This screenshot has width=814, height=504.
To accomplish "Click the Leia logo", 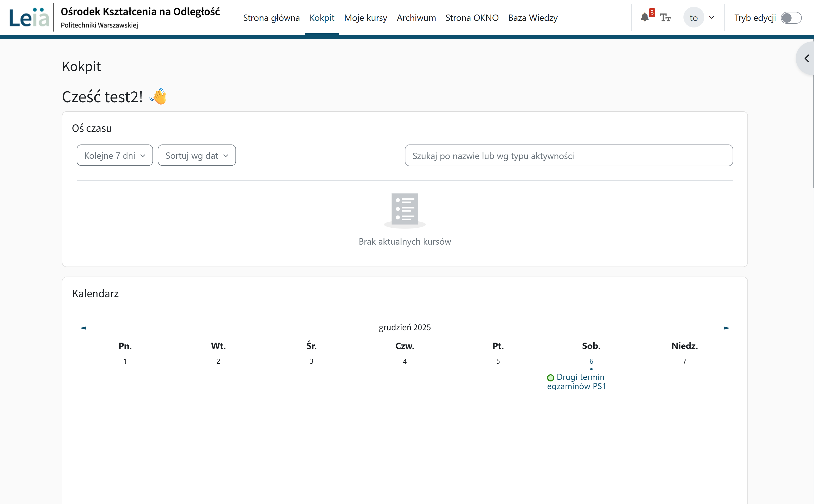I will [x=29, y=17].
